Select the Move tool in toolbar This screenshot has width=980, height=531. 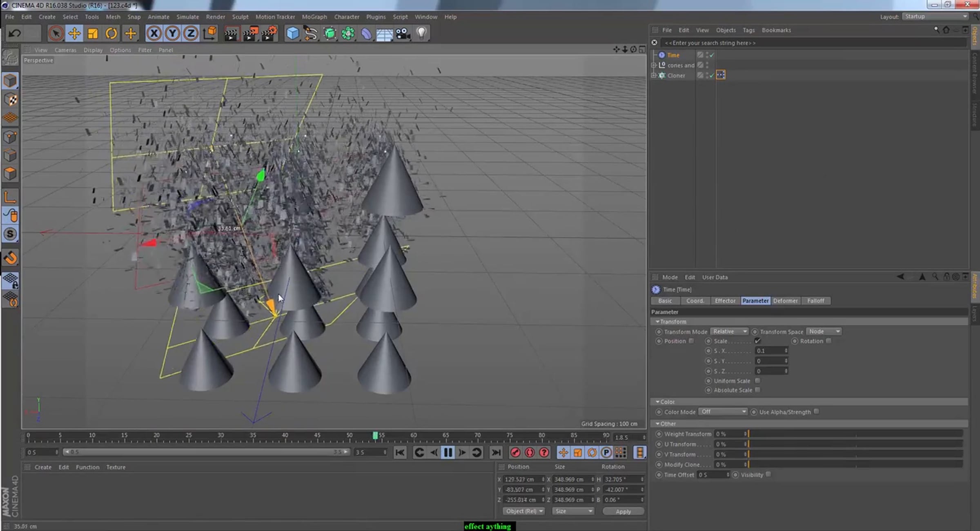(x=74, y=33)
